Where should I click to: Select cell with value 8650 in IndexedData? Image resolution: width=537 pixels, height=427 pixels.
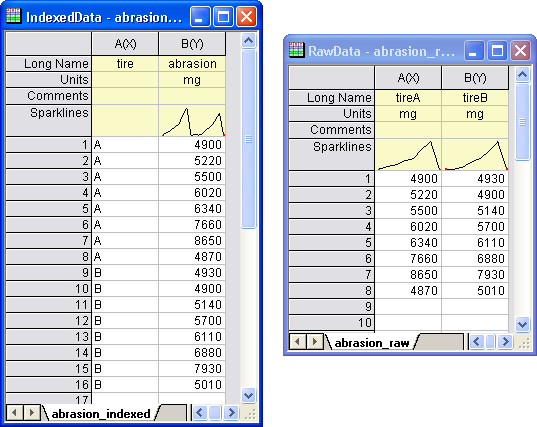[x=192, y=241]
